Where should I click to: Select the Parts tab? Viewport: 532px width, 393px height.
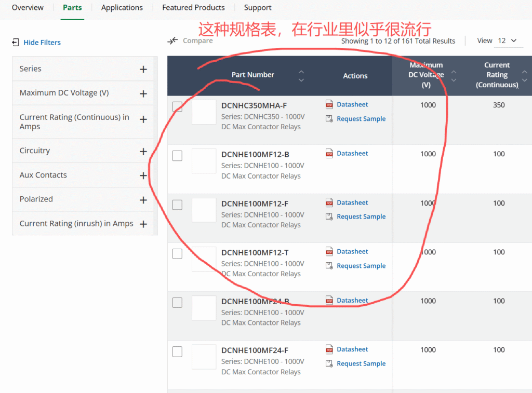coord(72,7)
